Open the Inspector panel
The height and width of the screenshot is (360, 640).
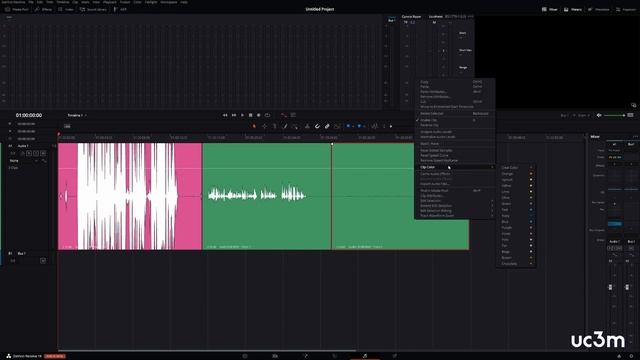click(626, 9)
